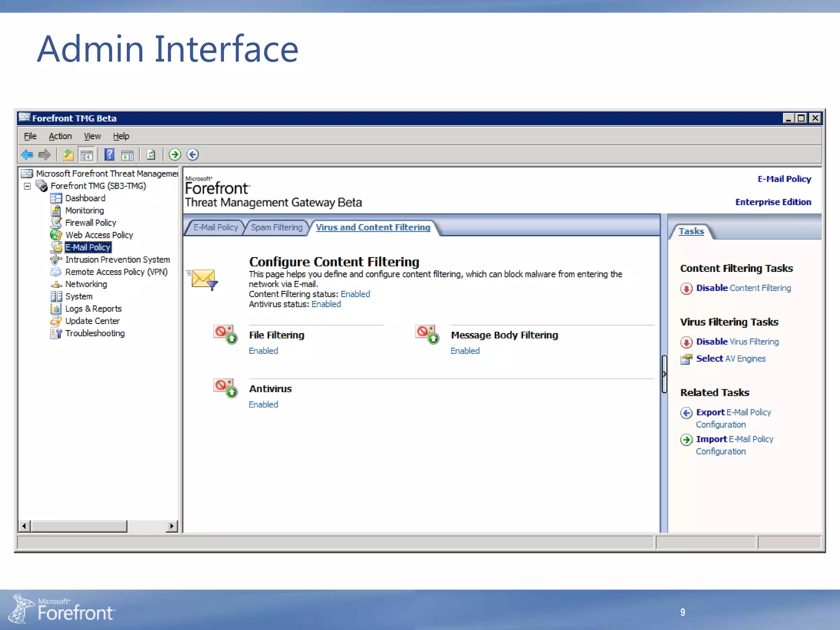Toggle the Show/Hide console tree icon

[87, 155]
